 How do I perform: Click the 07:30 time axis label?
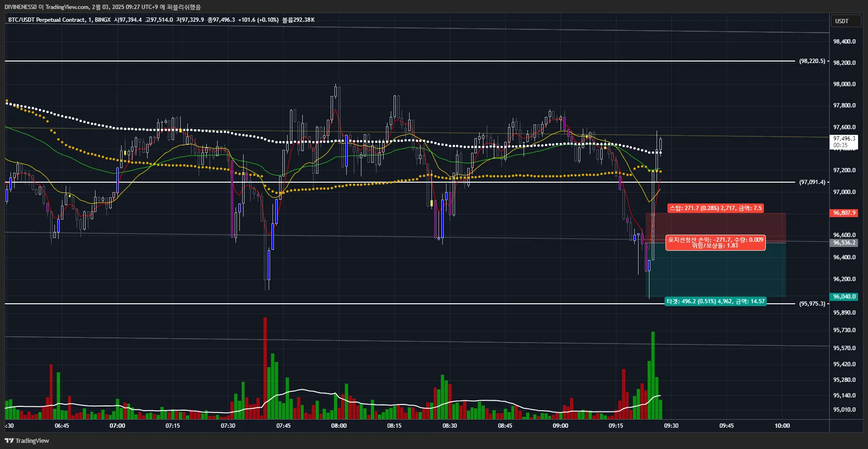pos(228,426)
